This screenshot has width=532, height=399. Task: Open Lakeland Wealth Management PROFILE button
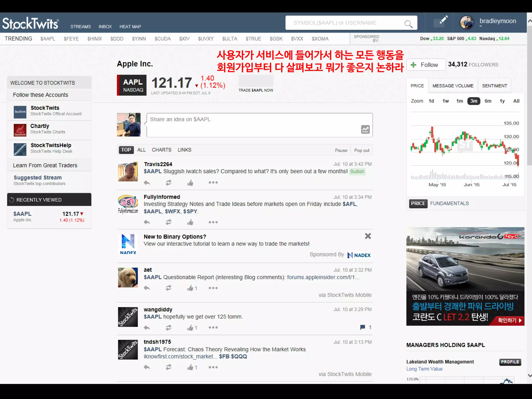pos(510,362)
